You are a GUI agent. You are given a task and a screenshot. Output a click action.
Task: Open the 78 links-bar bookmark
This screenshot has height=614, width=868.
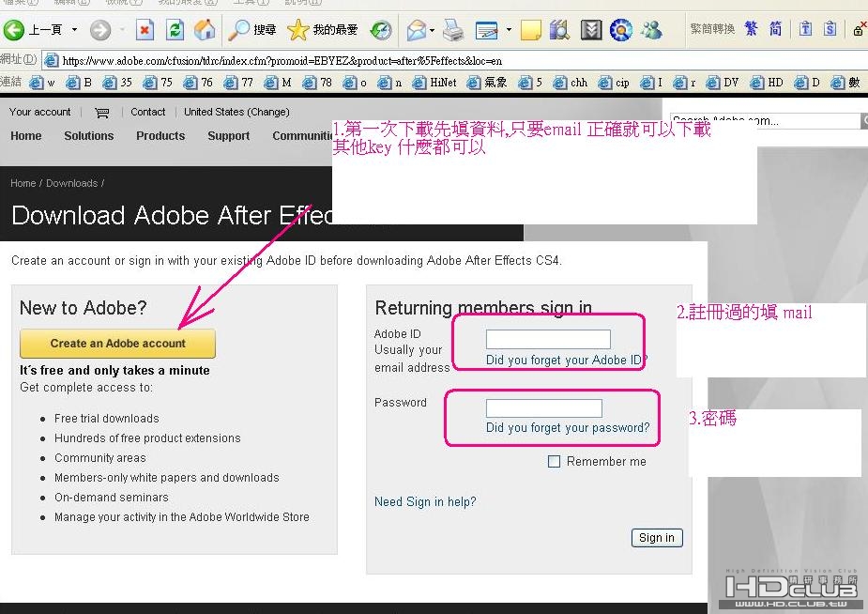pyautogui.click(x=317, y=83)
